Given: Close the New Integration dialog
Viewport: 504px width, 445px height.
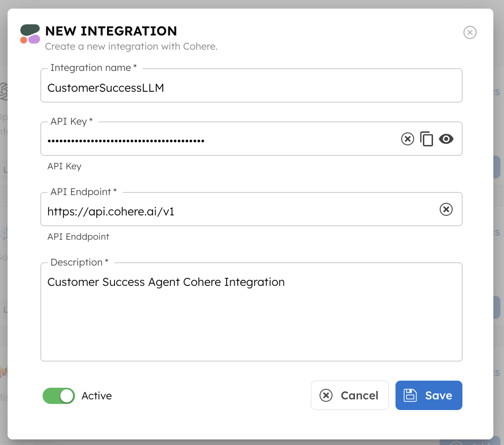Looking at the screenshot, I should point(470,32).
